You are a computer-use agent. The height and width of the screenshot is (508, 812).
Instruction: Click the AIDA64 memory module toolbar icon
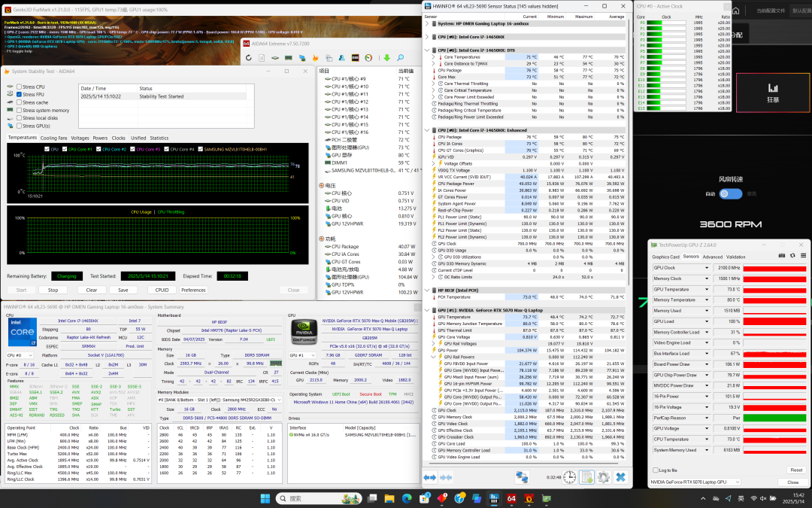tap(289, 57)
